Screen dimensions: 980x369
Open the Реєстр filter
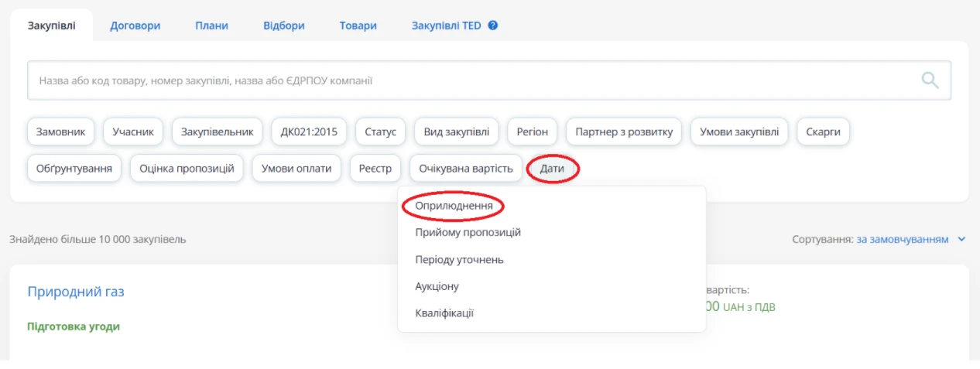(375, 168)
